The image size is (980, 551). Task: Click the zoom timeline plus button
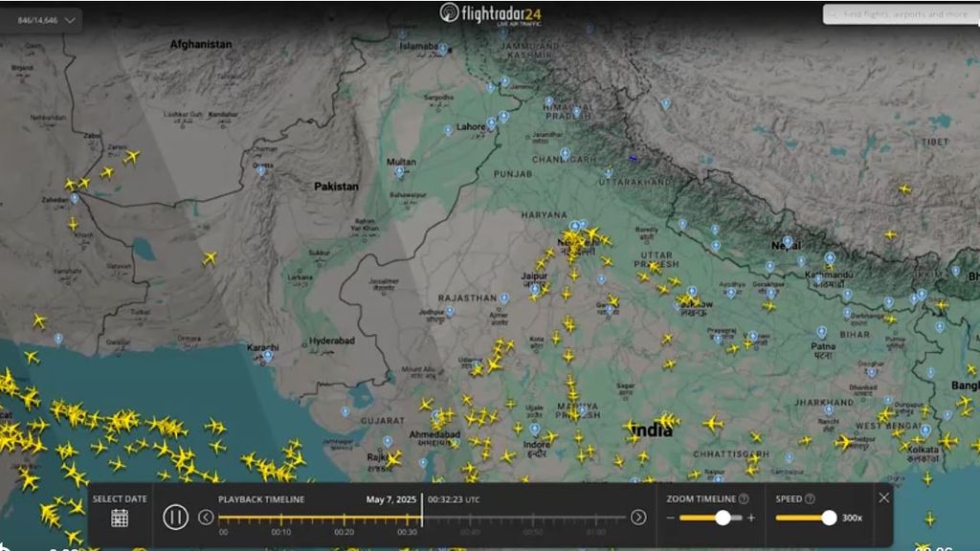click(751, 518)
